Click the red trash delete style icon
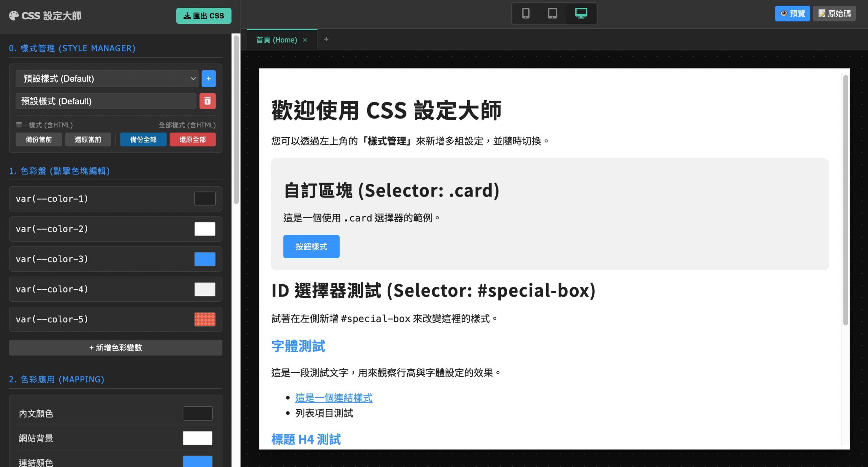This screenshot has height=467, width=868. [208, 101]
